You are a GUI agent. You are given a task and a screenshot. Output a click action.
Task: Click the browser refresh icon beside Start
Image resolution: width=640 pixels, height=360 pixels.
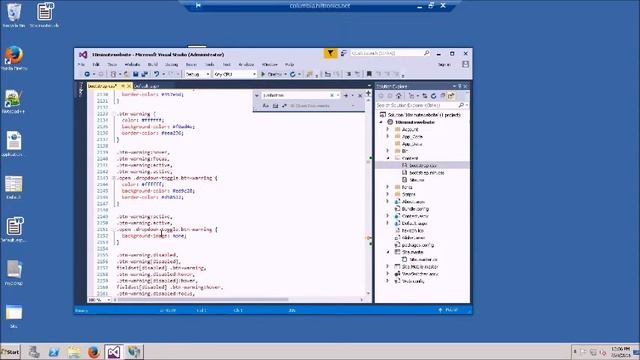coord(293,74)
